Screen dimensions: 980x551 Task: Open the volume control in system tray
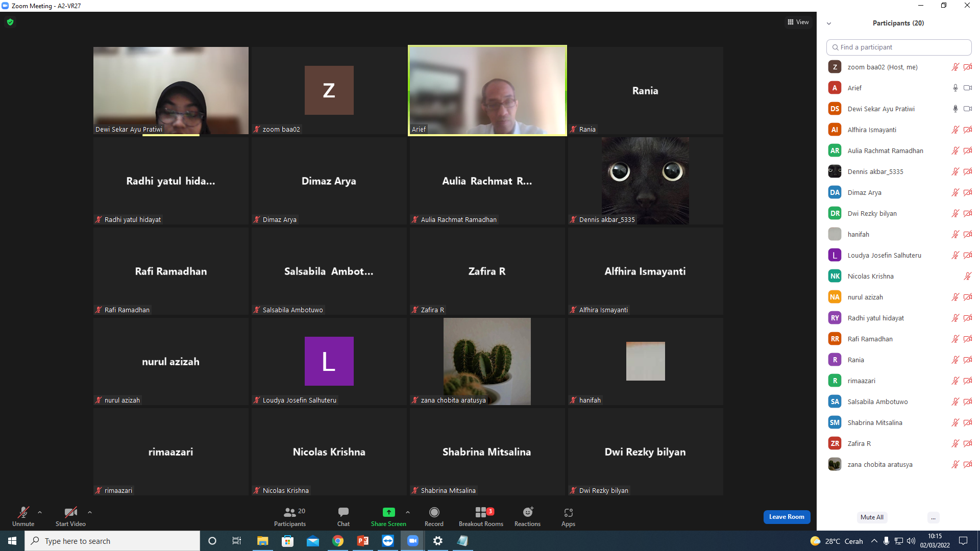pos(911,541)
